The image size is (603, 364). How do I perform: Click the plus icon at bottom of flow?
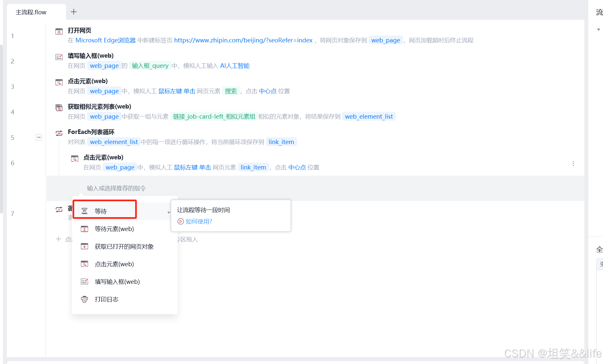(x=59, y=239)
